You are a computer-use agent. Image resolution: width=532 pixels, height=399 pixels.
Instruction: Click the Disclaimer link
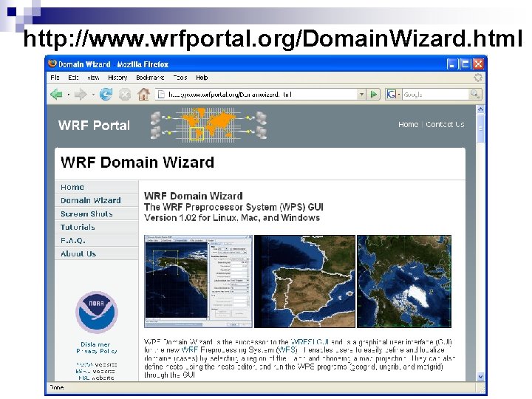click(x=95, y=344)
